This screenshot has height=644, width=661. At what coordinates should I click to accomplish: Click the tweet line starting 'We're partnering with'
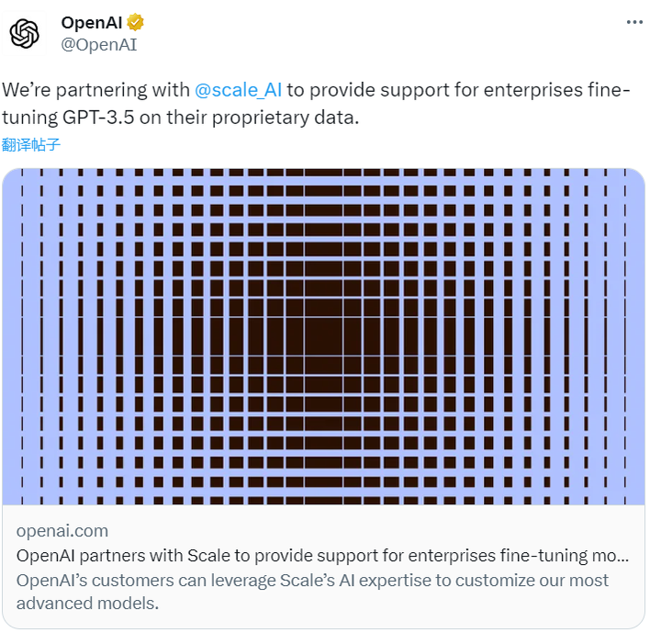coord(316,90)
